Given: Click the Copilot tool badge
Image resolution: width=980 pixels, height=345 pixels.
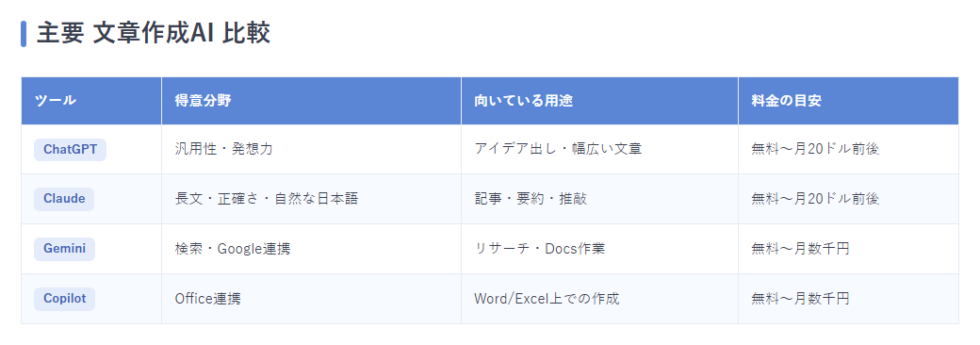Looking at the screenshot, I should [x=64, y=299].
